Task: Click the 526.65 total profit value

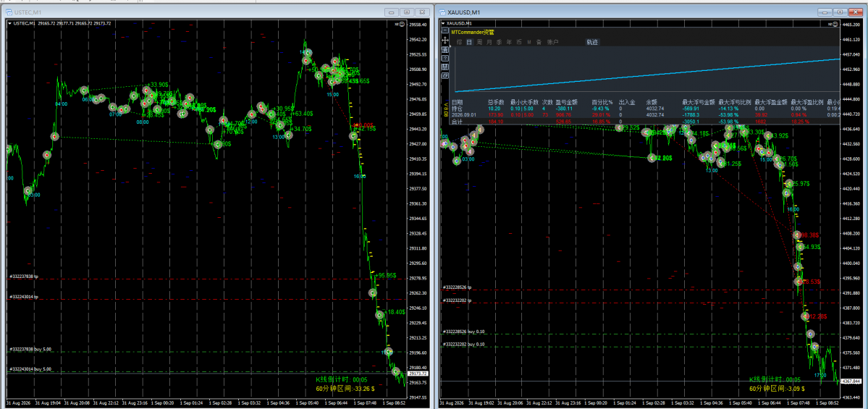Action: click(x=563, y=121)
